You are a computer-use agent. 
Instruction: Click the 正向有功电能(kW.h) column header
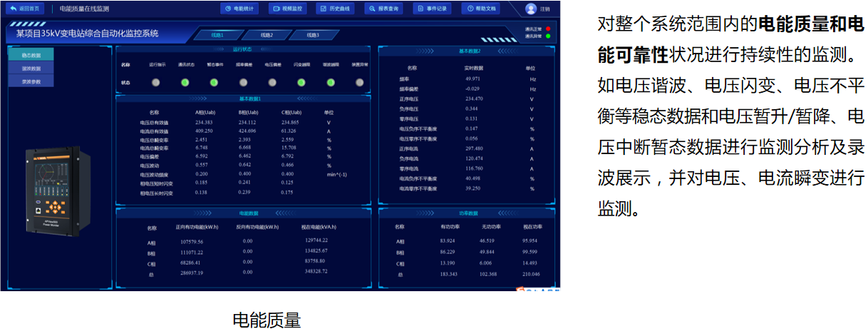point(195,227)
